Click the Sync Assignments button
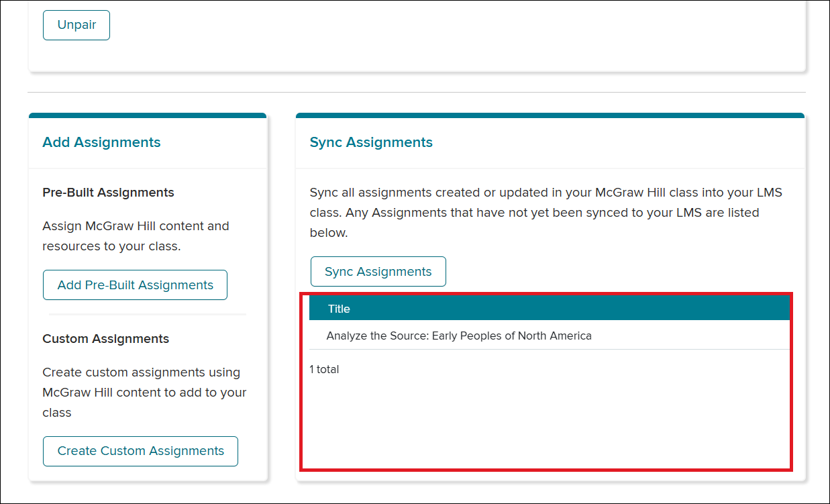Viewport: 830px width, 504px height. point(378,272)
